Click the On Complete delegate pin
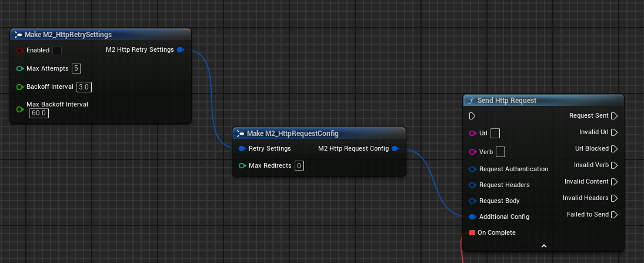 (472, 233)
